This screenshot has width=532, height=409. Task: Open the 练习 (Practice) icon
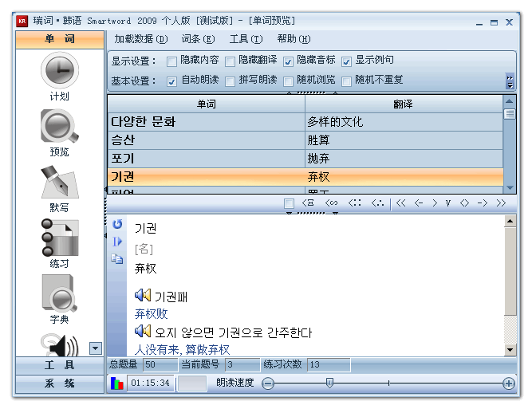(x=60, y=238)
